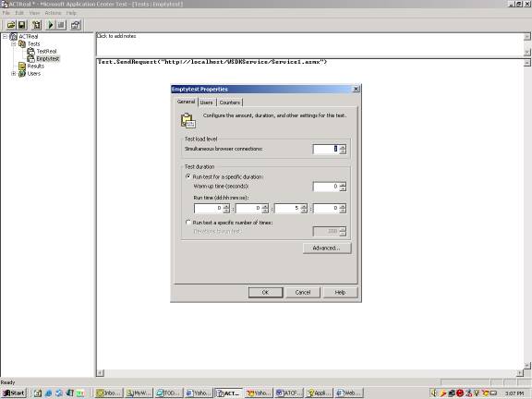Click the Tests folder icon in tree
This screenshot has height=399, width=532.
click(x=22, y=43)
